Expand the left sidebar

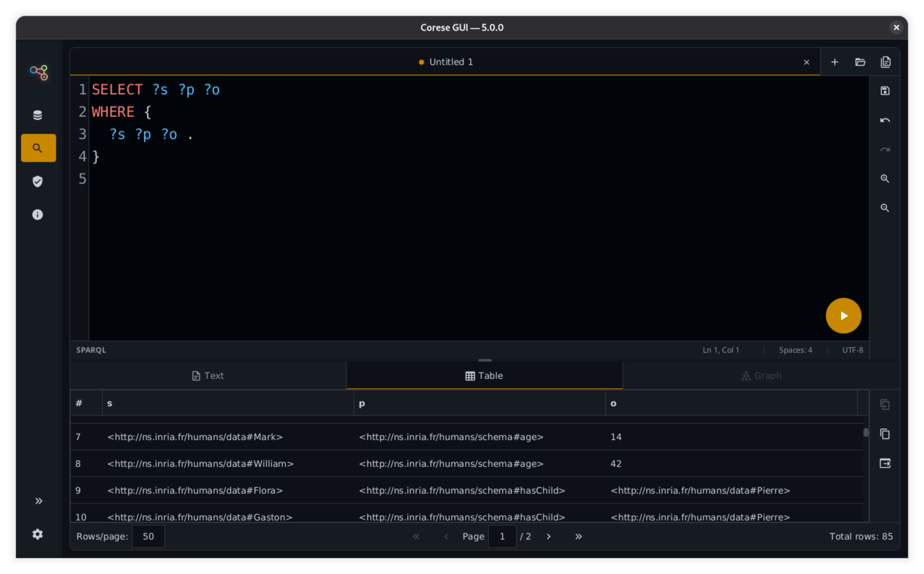click(38, 501)
